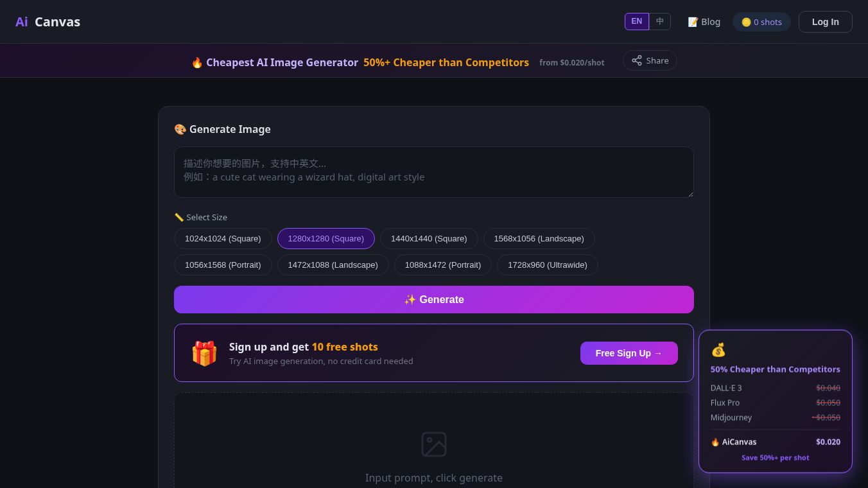The image size is (868, 488).
Task: Click the Ai Canvas logo
Action: coord(48,22)
